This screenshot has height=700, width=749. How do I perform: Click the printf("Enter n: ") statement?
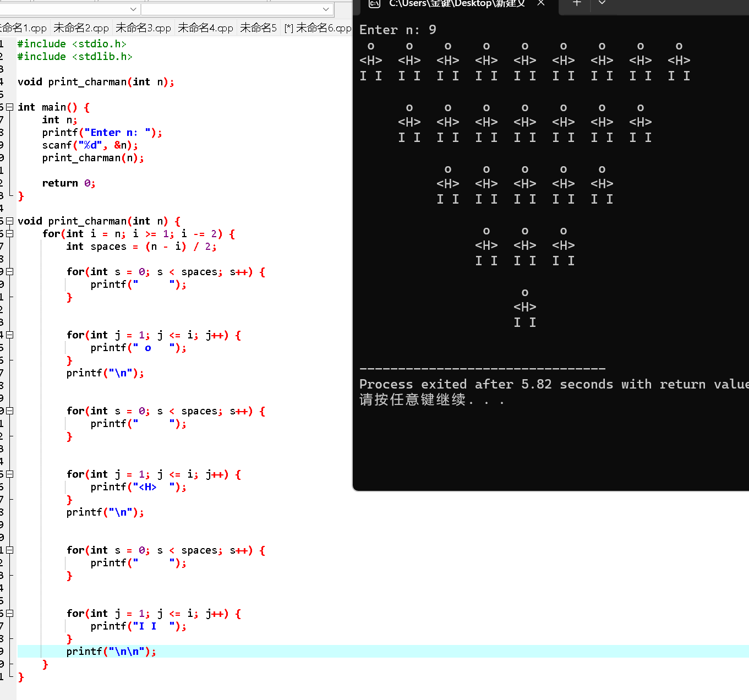click(x=102, y=133)
